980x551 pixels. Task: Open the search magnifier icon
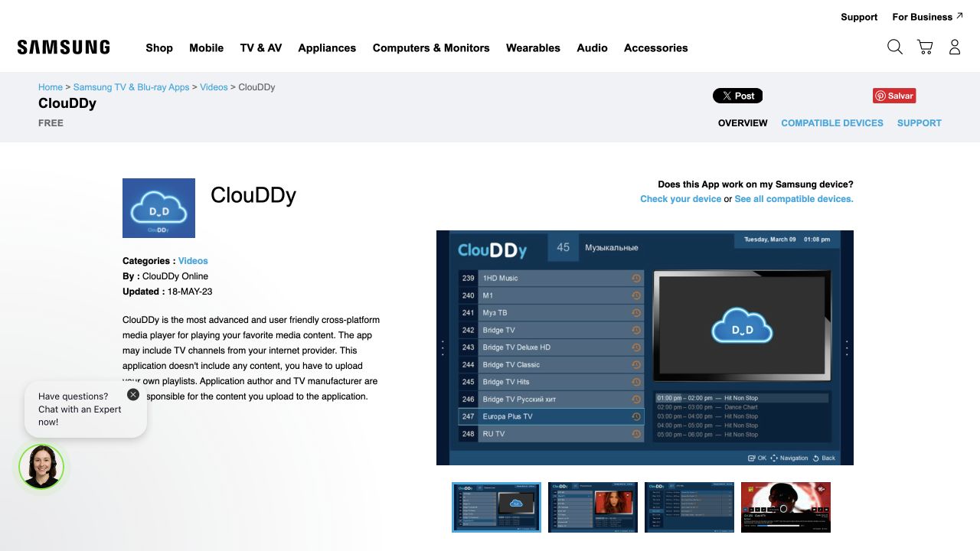894,47
